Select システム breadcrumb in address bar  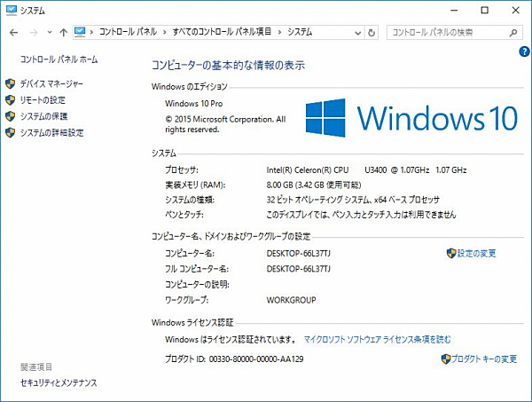(x=300, y=32)
